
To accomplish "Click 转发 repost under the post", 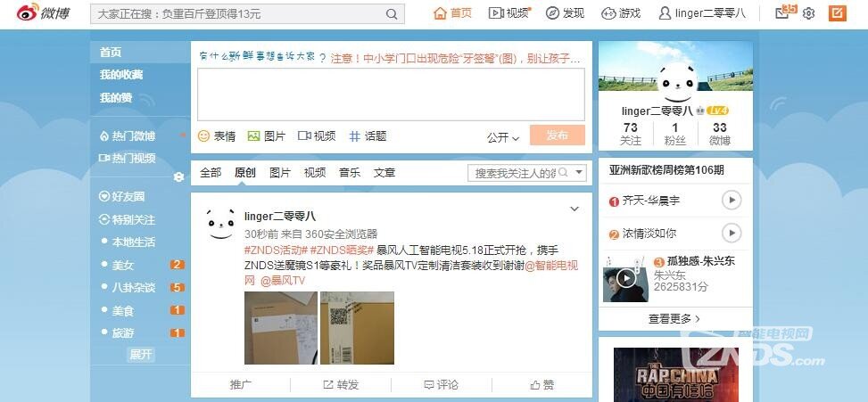I will (x=341, y=385).
